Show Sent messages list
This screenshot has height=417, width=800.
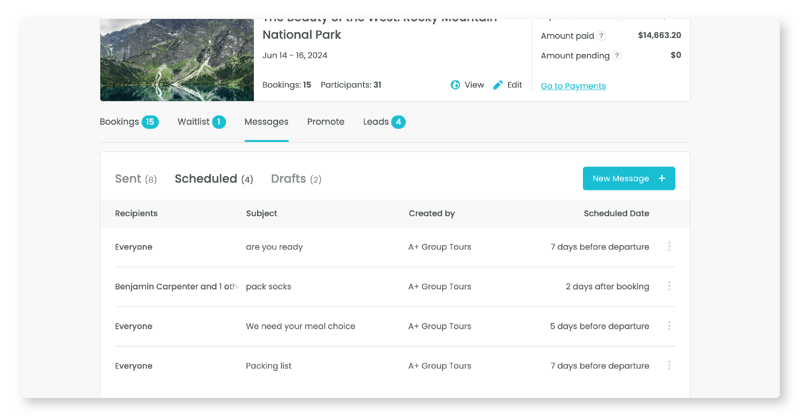(136, 179)
